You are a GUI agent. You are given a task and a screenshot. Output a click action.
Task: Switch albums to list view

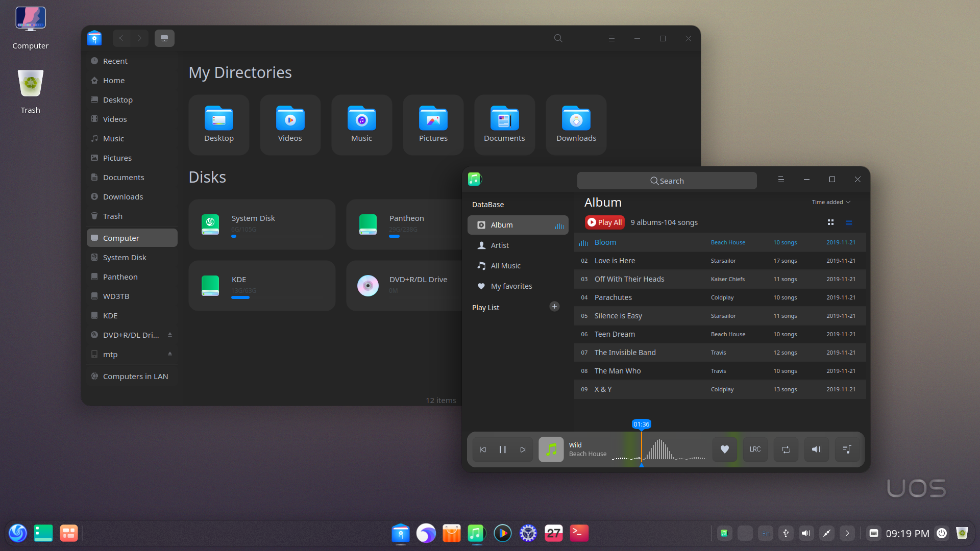[849, 222]
